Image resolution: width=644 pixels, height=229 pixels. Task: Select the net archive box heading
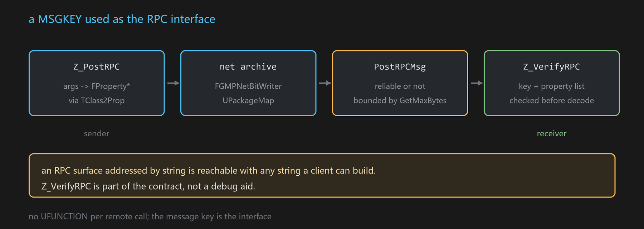248,67
